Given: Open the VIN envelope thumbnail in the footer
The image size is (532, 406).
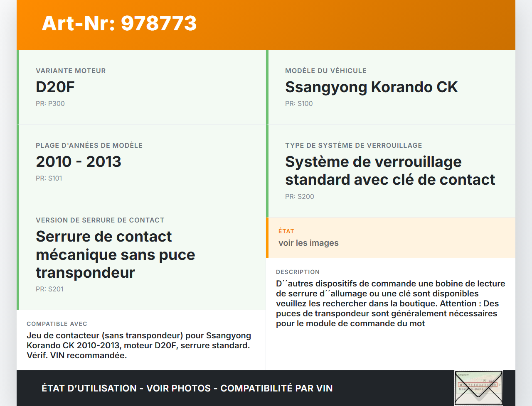Looking at the screenshot, I should coord(478,388).
